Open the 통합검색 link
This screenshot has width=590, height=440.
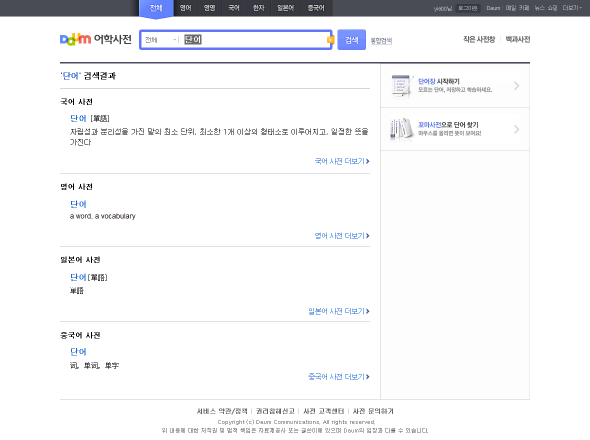[x=381, y=41]
